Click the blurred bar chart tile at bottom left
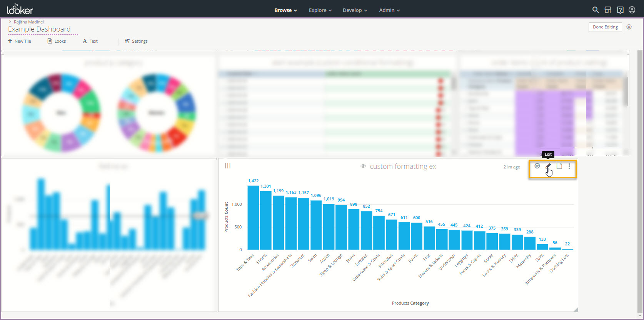 pyautogui.click(x=109, y=235)
